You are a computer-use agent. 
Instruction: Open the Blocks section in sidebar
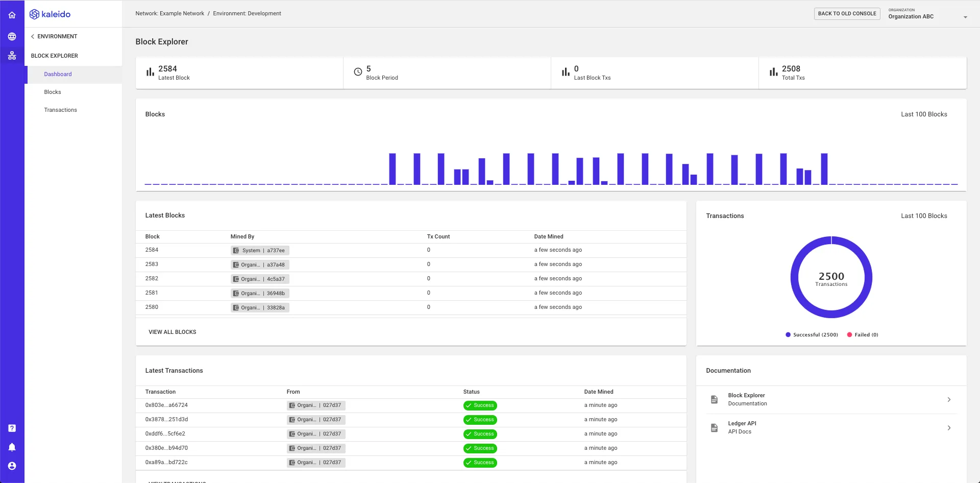[x=53, y=92]
